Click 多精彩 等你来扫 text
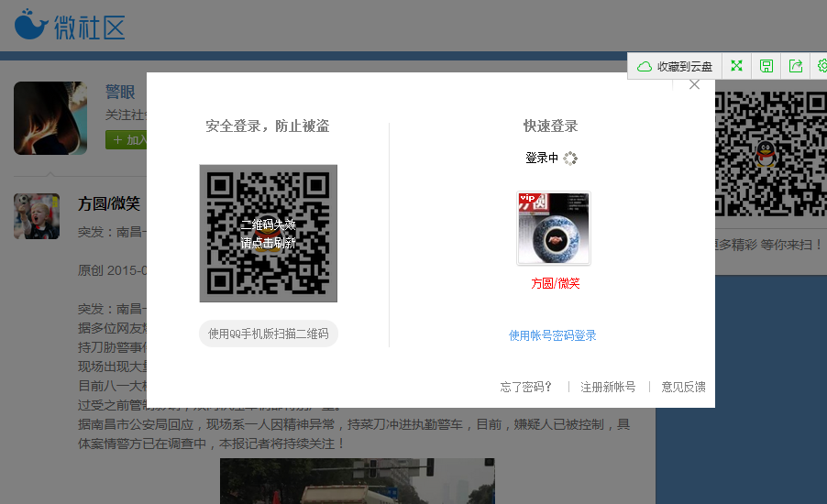Viewport: 827px width, 504px height. [x=768, y=245]
